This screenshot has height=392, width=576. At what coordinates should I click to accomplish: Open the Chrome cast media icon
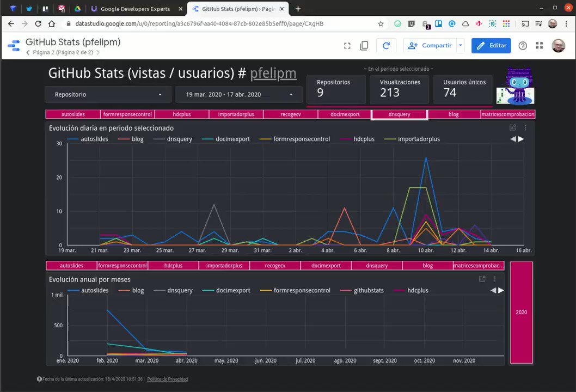pos(525,24)
